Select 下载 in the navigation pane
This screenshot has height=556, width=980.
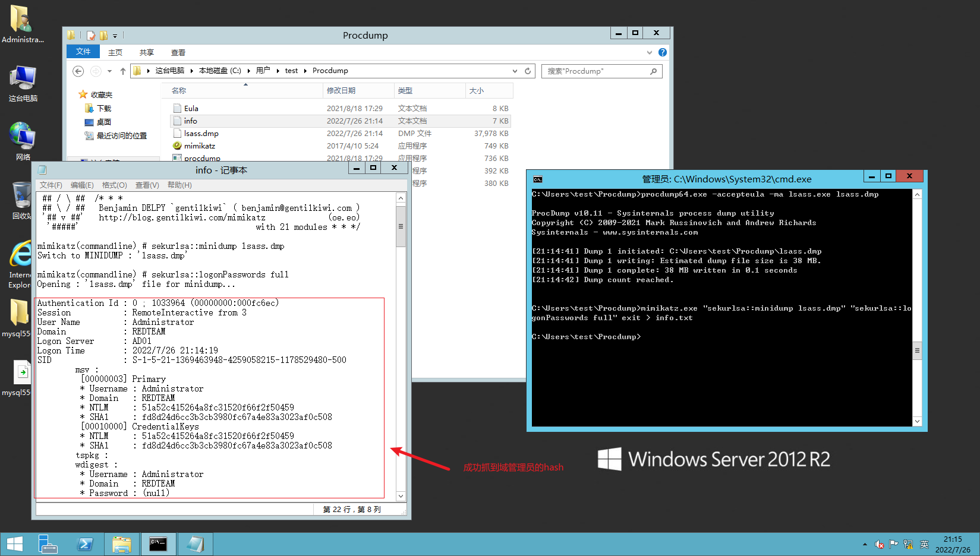98,108
